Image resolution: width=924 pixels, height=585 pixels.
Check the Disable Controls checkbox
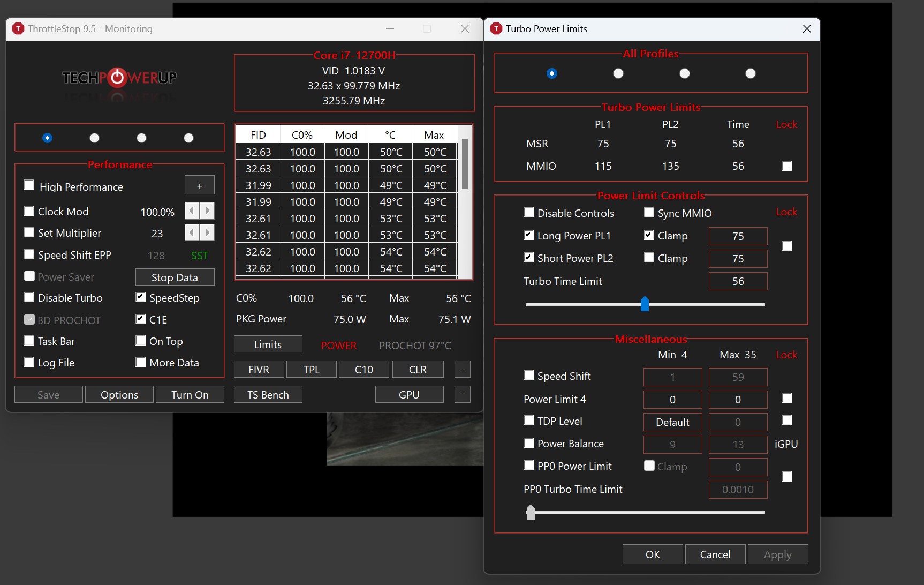(529, 213)
